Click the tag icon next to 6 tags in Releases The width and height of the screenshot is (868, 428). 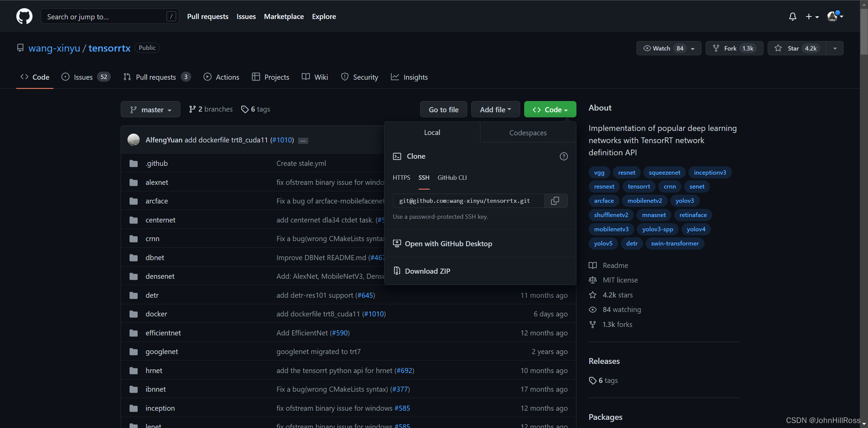click(592, 381)
